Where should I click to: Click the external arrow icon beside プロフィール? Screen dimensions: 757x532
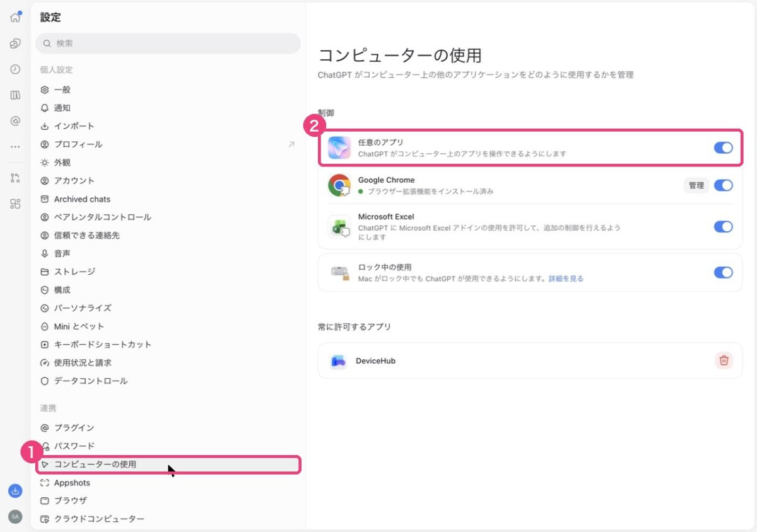tap(291, 144)
